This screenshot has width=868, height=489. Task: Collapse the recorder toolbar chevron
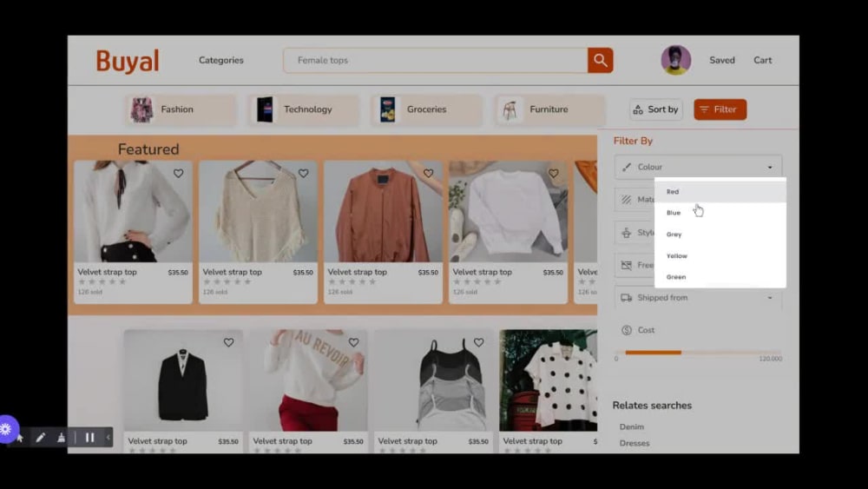click(108, 438)
